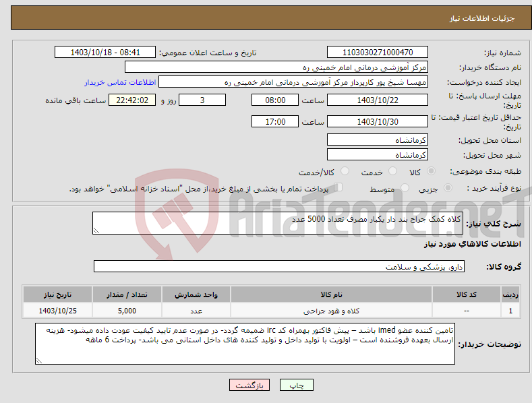Click the resize handle of description textarea
The height and width of the screenshot is (403, 532).
pyautogui.click(x=96, y=230)
